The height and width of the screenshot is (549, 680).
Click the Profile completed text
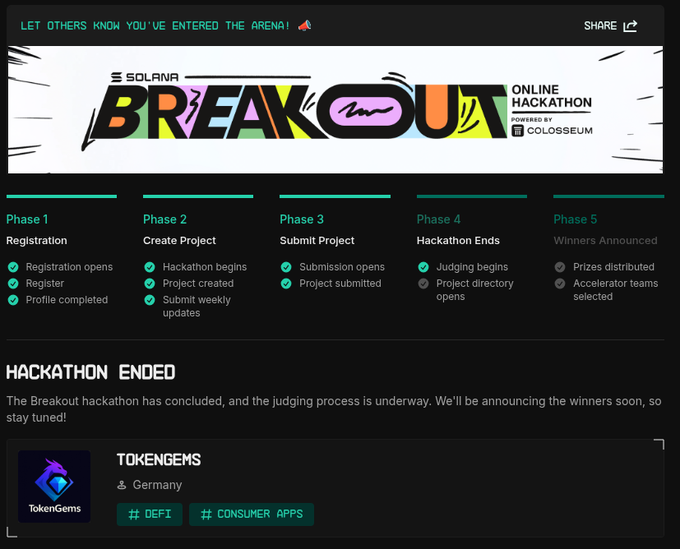tap(67, 300)
